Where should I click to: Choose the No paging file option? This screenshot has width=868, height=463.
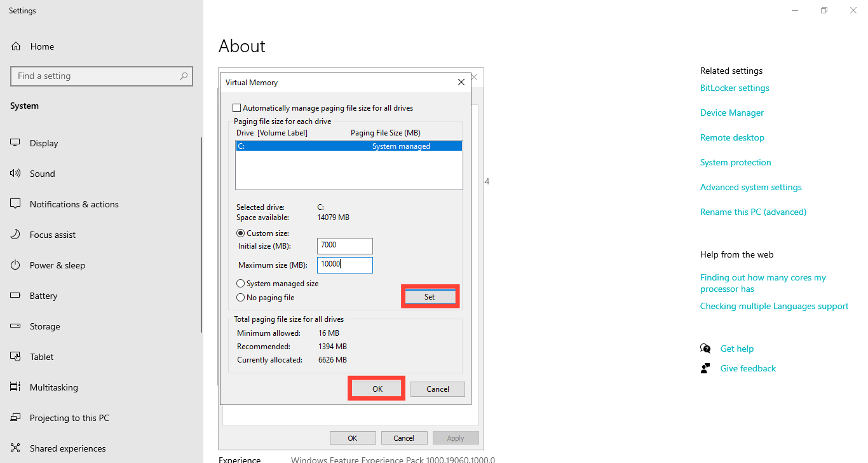240,297
